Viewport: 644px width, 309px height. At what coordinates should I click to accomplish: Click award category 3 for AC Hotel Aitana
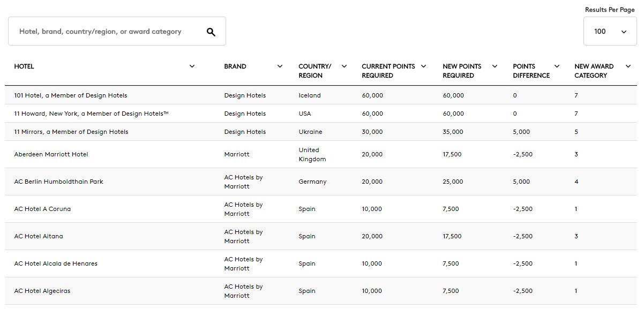click(x=576, y=236)
